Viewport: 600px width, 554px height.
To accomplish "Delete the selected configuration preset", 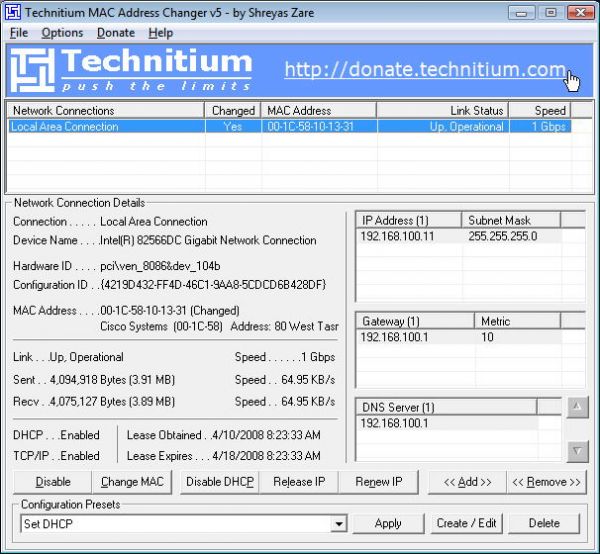I will pyautogui.click(x=544, y=523).
